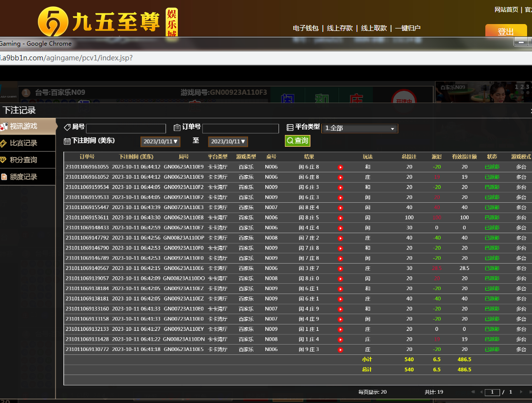Click into the 订单号 input field
The height and width of the screenshot is (403, 532).
(240, 129)
